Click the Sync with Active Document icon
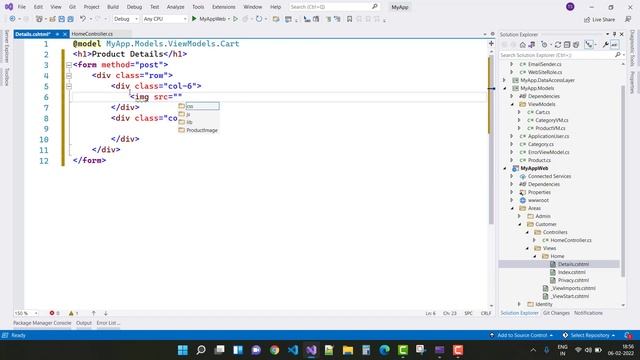Screen dimensions: 640x360 (x=558, y=44)
